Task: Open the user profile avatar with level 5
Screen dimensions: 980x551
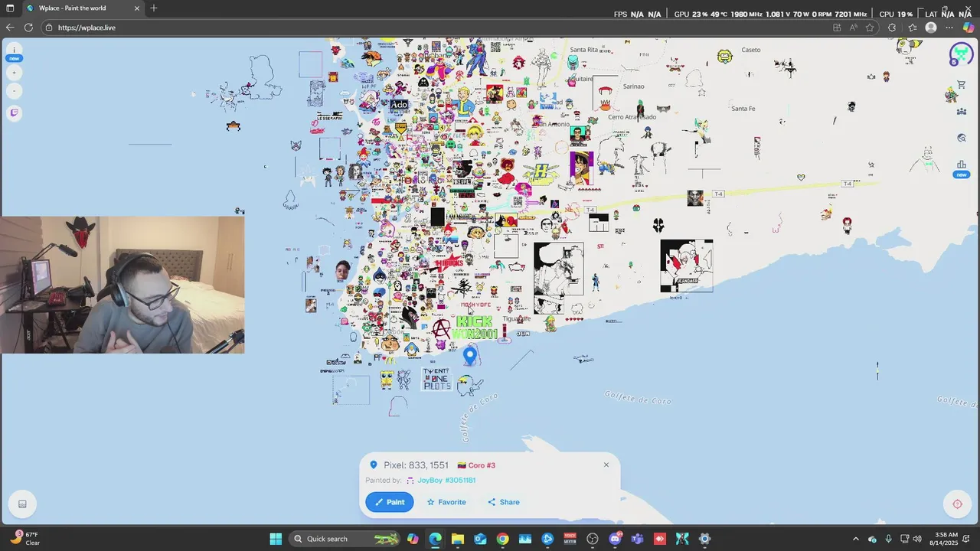Action: [x=960, y=54]
